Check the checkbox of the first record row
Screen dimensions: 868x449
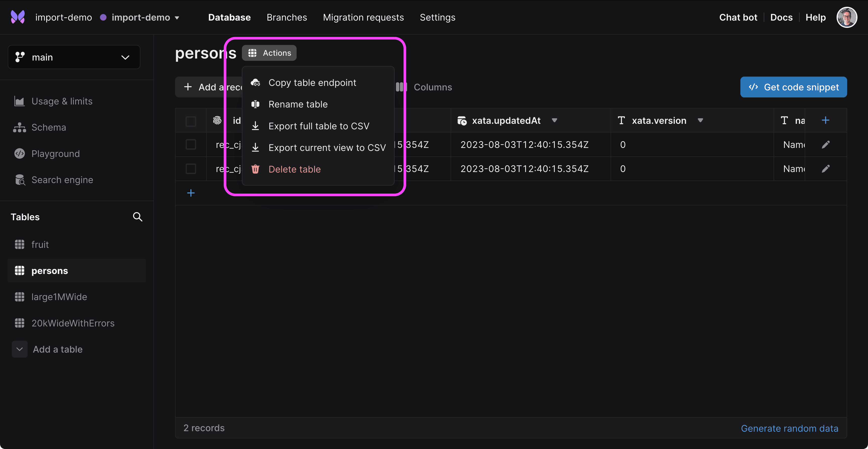click(191, 144)
